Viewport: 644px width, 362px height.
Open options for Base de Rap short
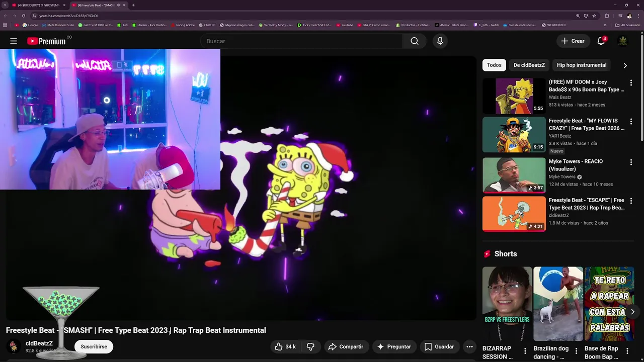pos(627,350)
